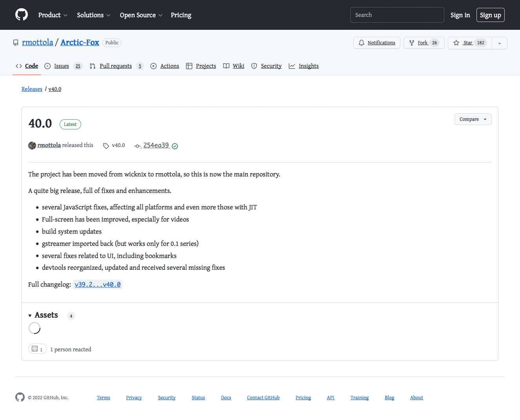Open the Insights tab

304,66
